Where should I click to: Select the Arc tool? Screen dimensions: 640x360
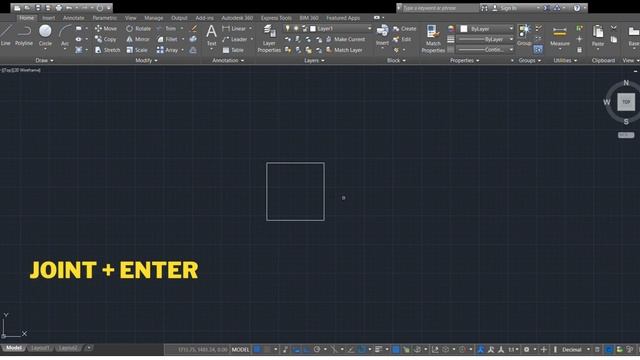pos(64,35)
